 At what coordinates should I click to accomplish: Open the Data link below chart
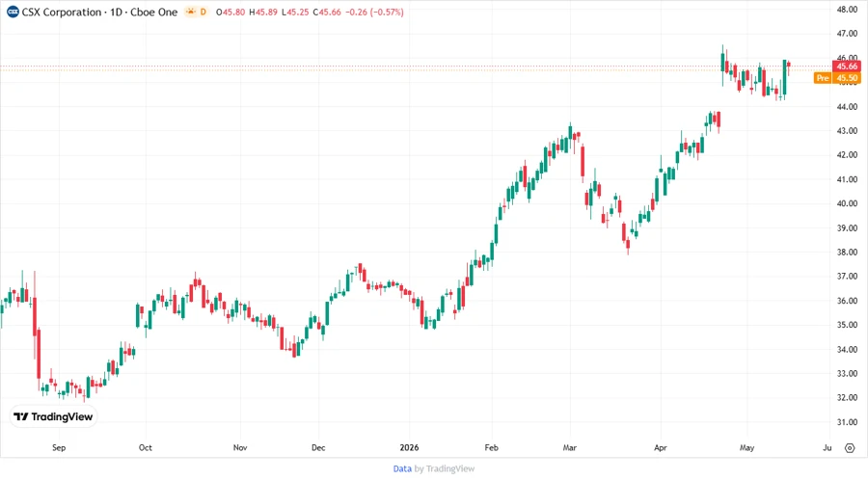pyautogui.click(x=402, y=468)
